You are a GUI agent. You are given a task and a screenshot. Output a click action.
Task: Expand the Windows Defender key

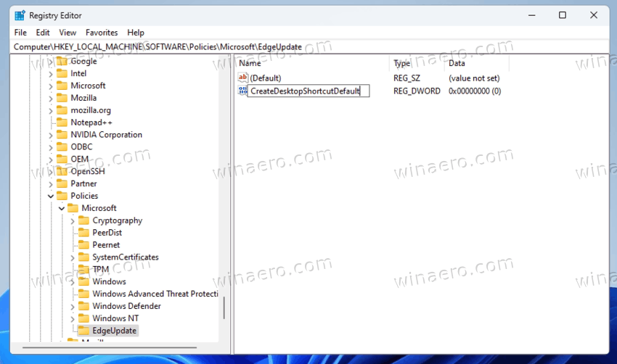click(x=73, y=307)
